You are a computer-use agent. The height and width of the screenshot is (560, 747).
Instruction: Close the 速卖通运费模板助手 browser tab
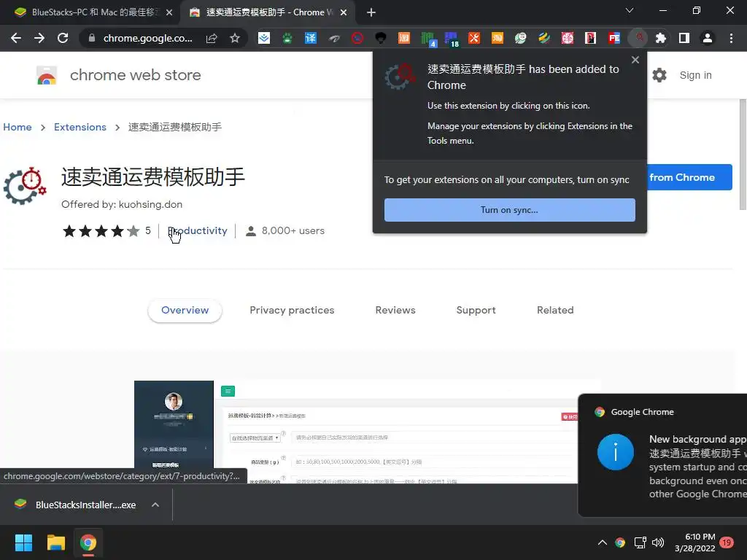pos(344,12)
